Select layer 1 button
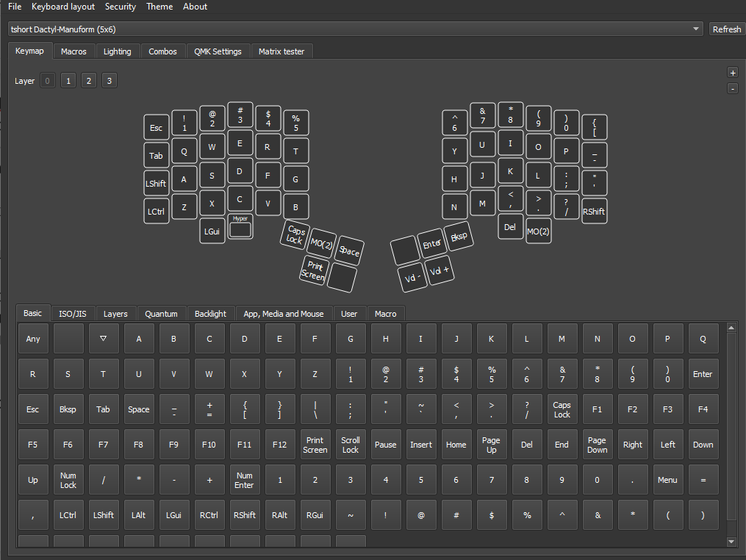746x560 pixels. click(x=68, y=81)
